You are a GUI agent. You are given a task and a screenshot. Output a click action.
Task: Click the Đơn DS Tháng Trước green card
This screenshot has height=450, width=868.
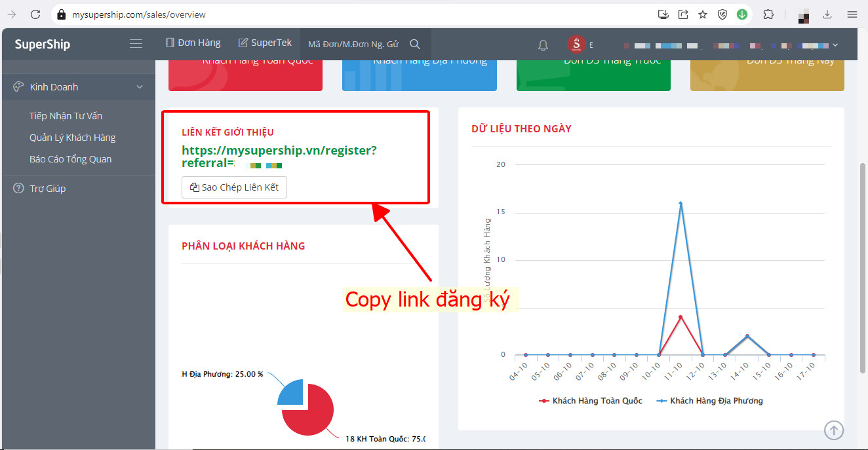pos(593,75)
